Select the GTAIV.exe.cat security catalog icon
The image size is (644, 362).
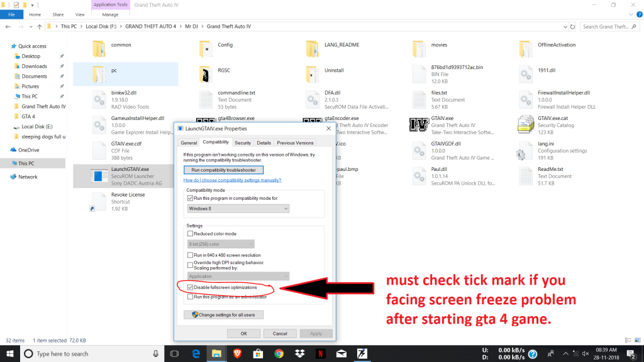pos(526,125)
